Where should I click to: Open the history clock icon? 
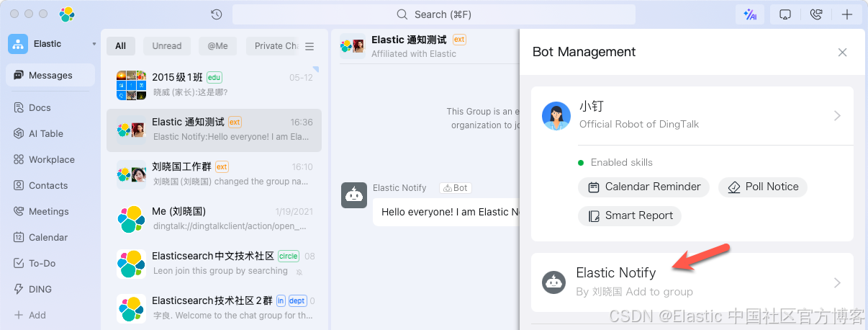216,14
